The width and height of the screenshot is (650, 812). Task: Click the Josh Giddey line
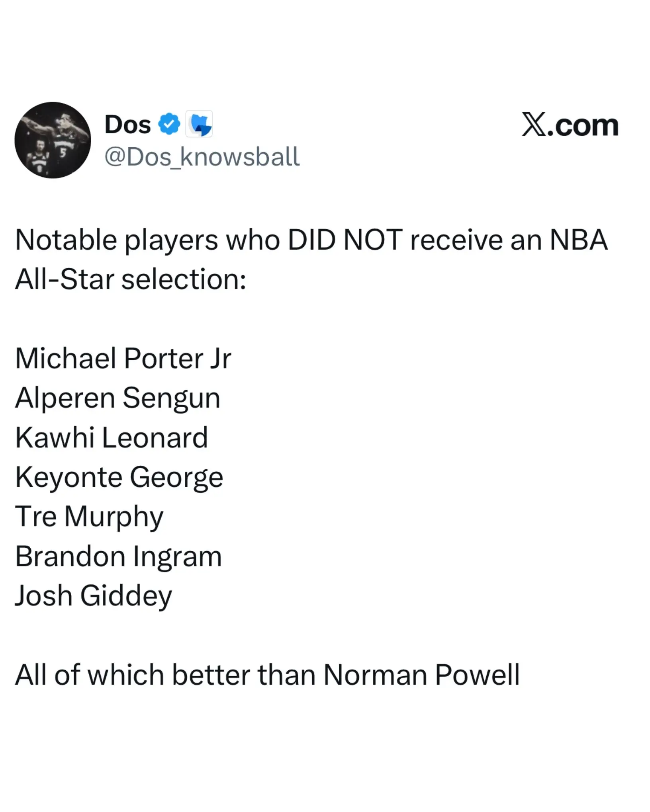click(x=94, y=595)
